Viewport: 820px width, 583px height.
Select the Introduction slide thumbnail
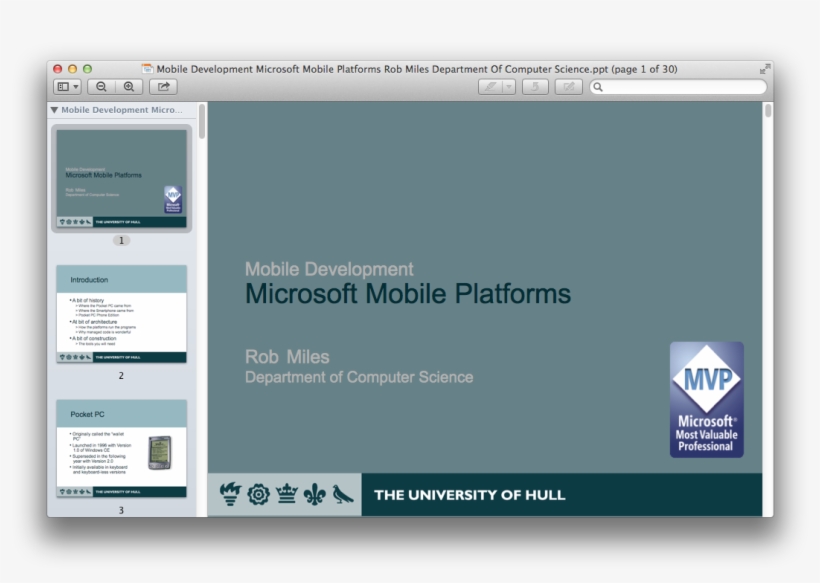coord(121,314)
